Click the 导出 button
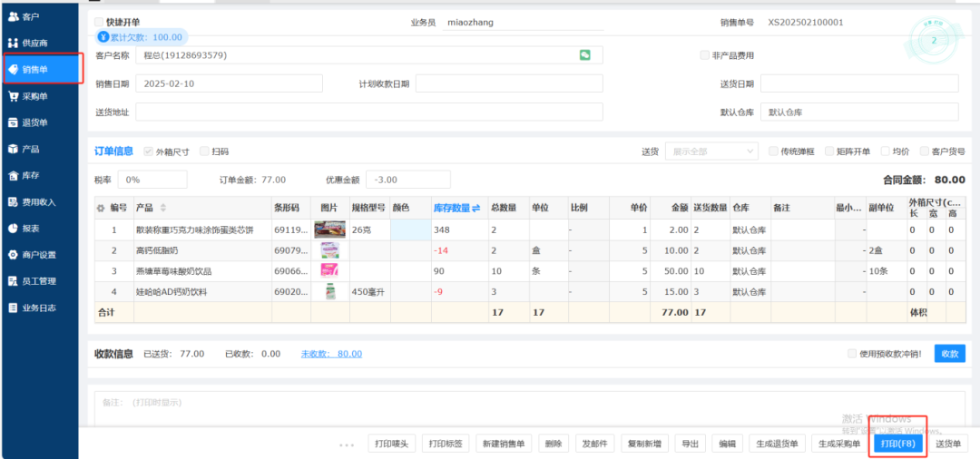The image size is (980, 459). [690, 444]
